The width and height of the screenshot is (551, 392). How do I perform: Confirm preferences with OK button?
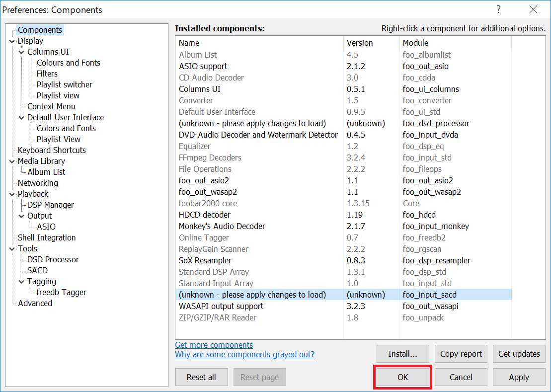point(403,377)
